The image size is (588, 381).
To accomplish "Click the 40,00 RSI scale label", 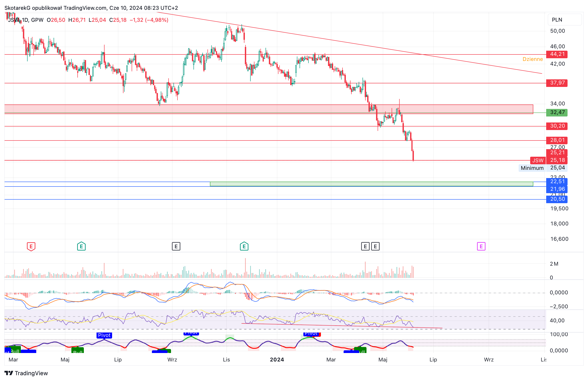I will (557, 321).
